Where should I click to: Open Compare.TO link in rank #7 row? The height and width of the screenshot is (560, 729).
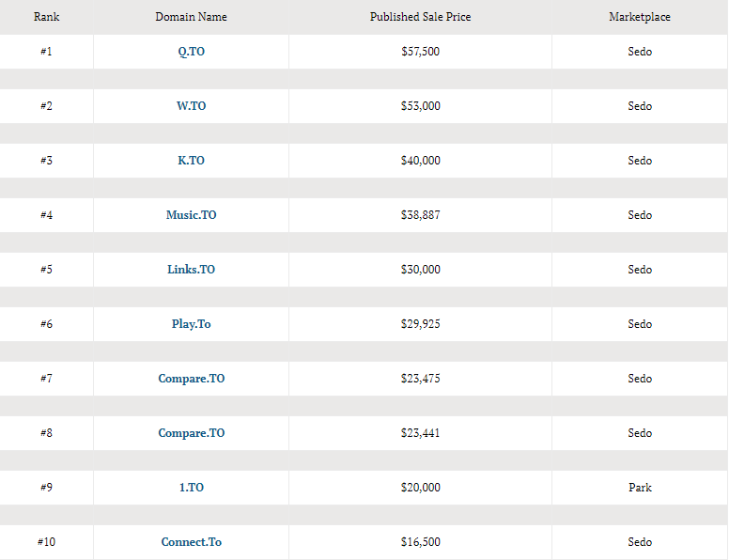[191, 379]
